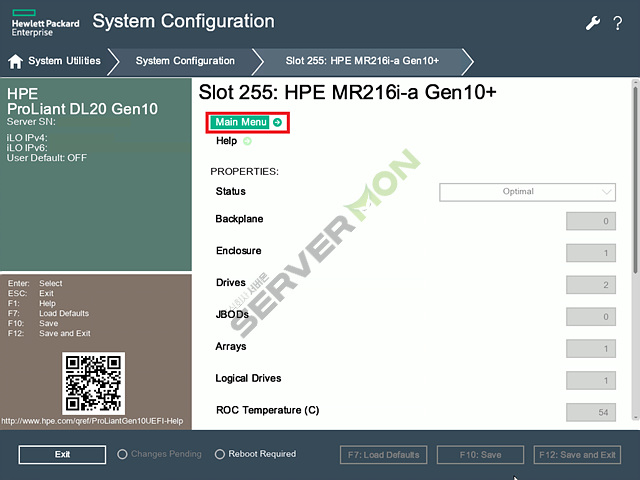This screenshot has width=640, height=480.
Task: Click the User Default: OFF text
Action: (47, 158)
